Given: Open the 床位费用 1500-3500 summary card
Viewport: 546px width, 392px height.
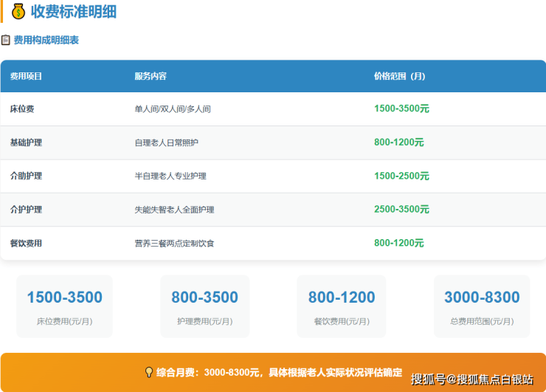Looking at the screenshot, I should [65, 306].
